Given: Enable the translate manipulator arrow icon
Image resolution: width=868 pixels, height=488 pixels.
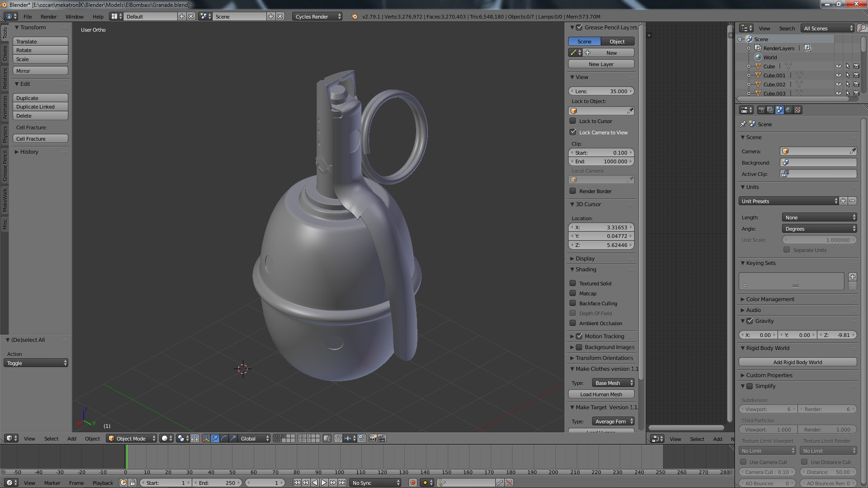Looking at the screenshot, I should click(215, 438).
